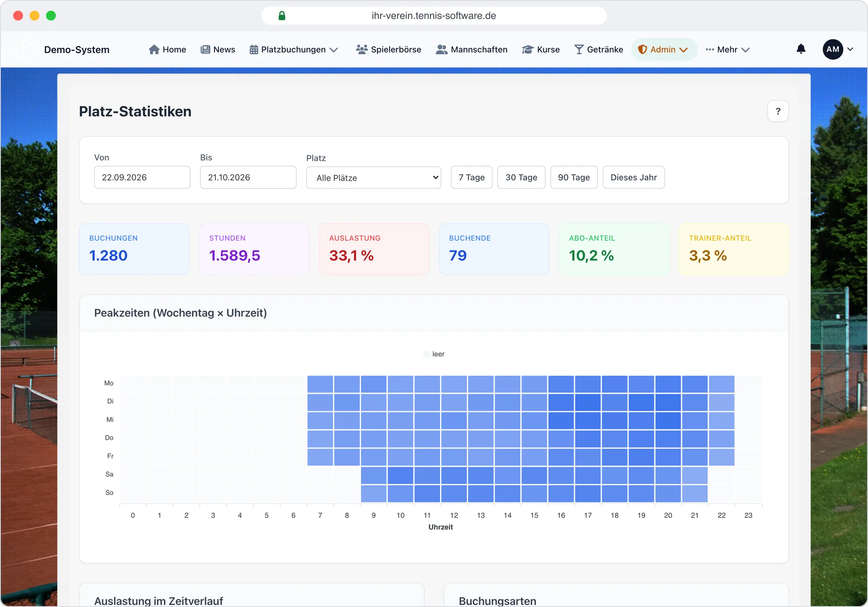Expand the Platzbuchungen chevron
The width and height of the screenshot is (868, 607).
[334, 50]
